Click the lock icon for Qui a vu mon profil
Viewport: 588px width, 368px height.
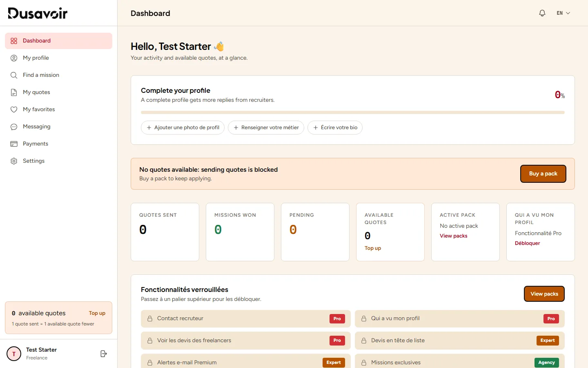pyautogui.click(x=364, y=319)
